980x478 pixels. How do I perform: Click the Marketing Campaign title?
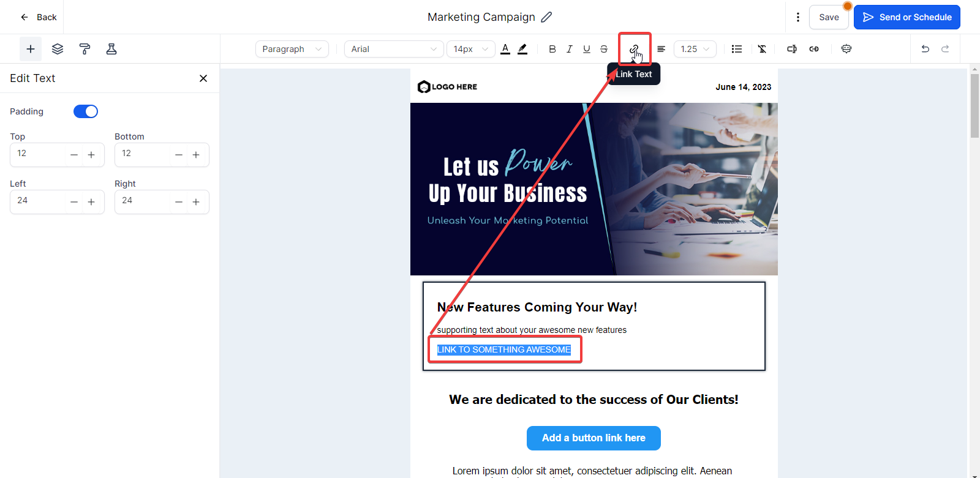(481, 17)
